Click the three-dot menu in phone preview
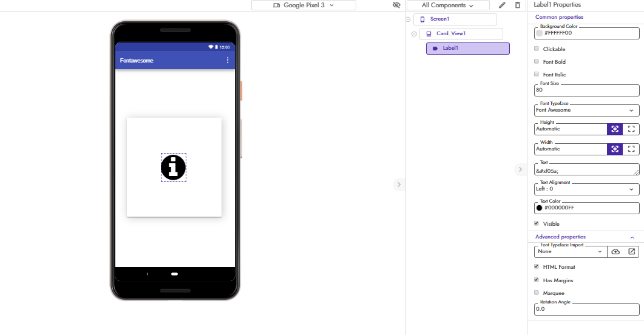644x335 pixels. pyautogui.click(x=228, y=60)
